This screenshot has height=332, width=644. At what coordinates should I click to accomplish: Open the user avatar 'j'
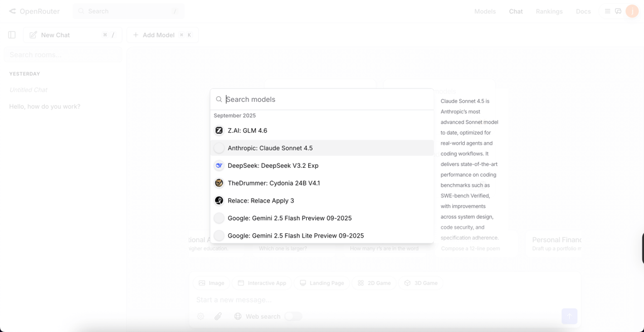pos(632,11)
